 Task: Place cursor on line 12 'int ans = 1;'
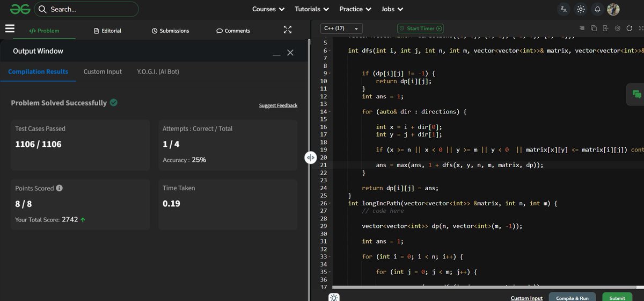(382, 96)
